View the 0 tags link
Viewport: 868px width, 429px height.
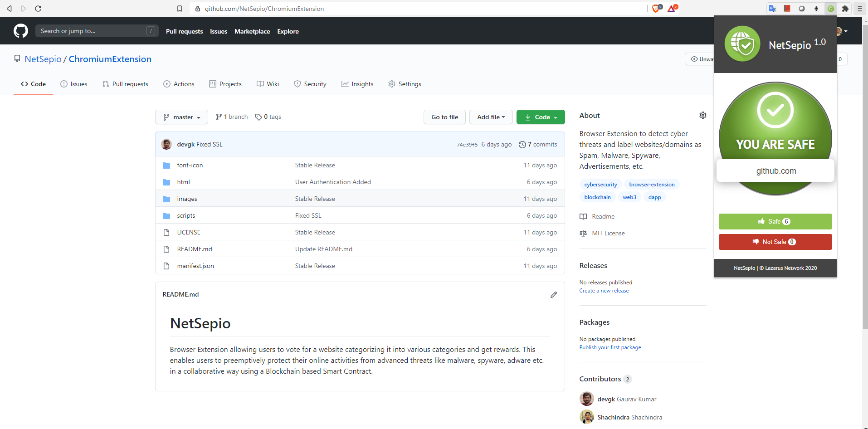(268, 117)
